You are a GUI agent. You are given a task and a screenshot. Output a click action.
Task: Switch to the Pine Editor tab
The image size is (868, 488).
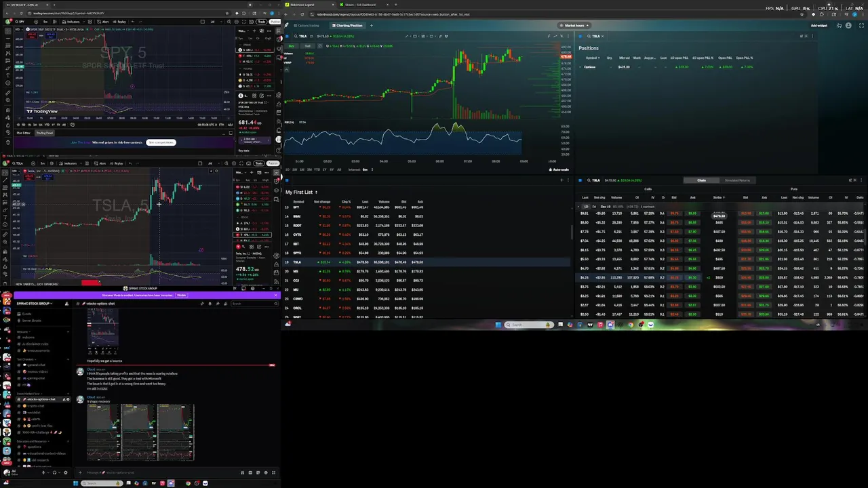23,133
